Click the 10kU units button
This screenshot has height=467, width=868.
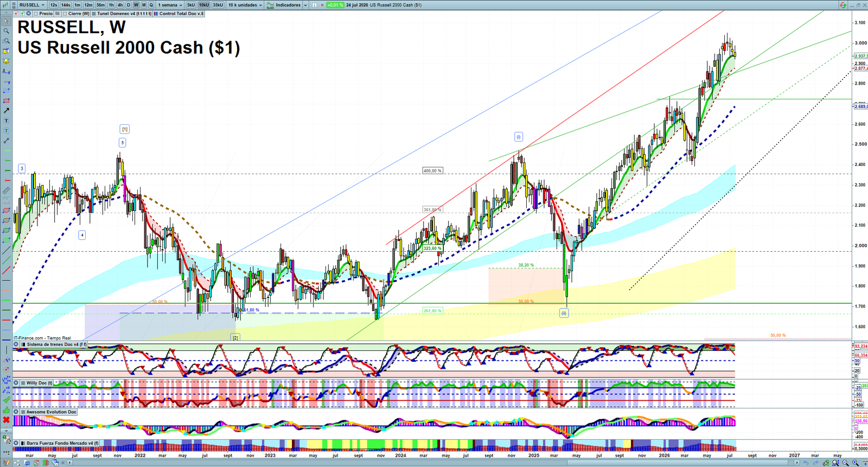(x=204, y=5)
